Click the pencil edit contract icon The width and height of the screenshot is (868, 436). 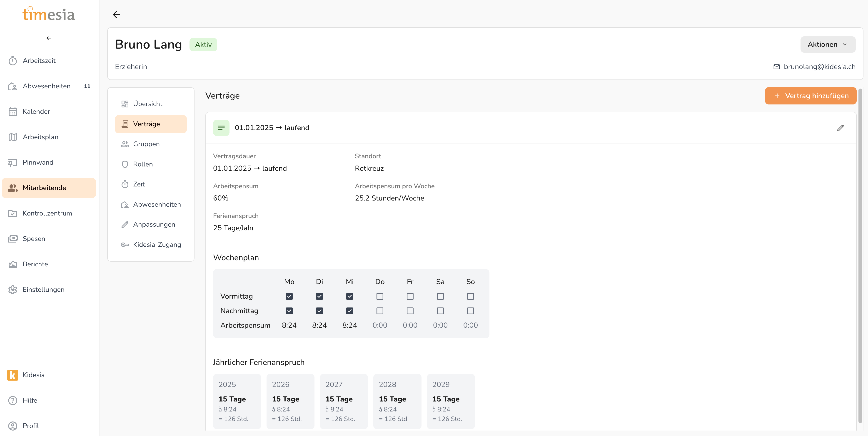pyautogui.click(x=840, y=128)
